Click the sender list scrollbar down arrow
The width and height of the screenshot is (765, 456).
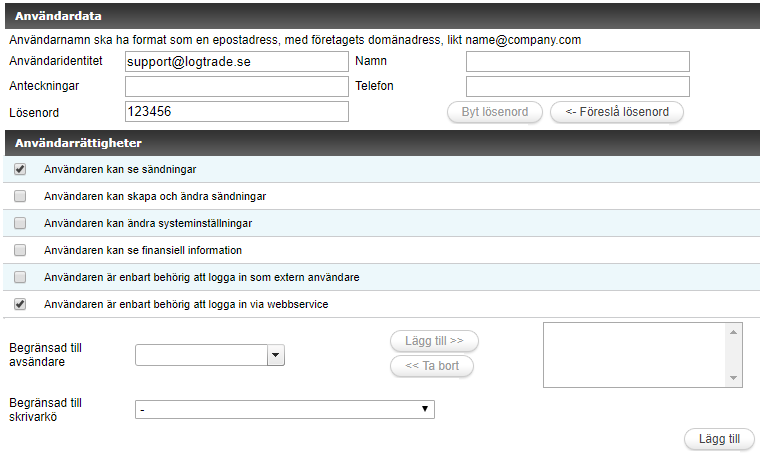(x=735, y=378)
